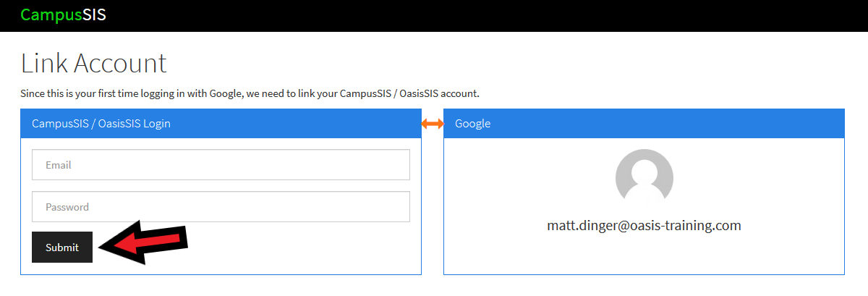The image size is (868, 296).
Task: Click the CampusSIS logo in header
Action: click(x=63, y=14)
